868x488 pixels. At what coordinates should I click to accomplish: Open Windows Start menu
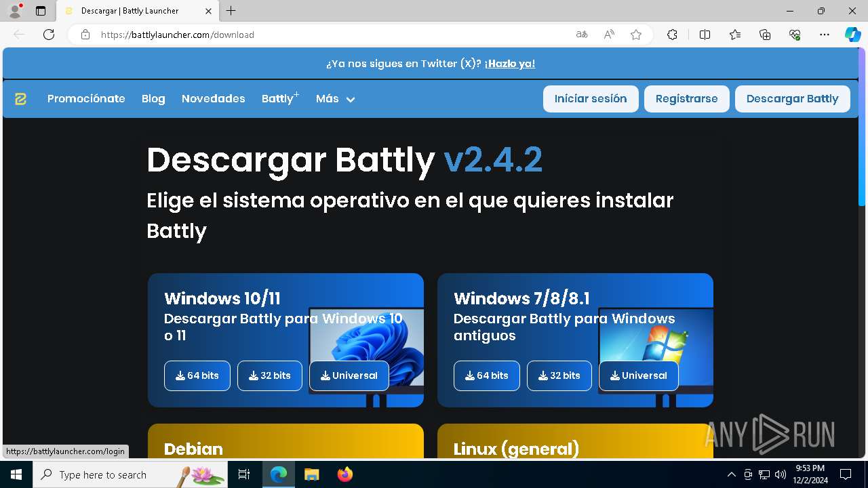(x=16, y=474)
